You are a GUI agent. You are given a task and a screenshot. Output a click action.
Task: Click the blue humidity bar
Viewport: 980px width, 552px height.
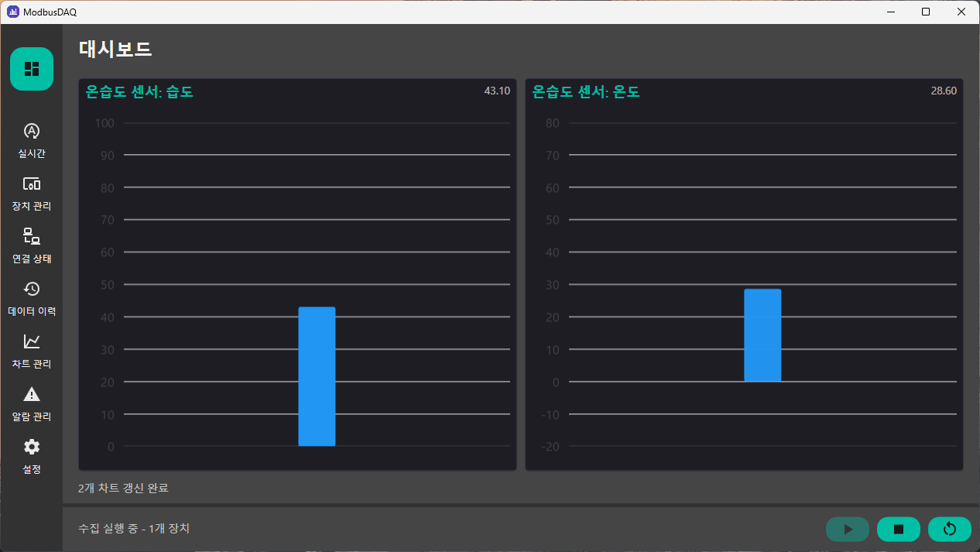(x=317, y=376)
